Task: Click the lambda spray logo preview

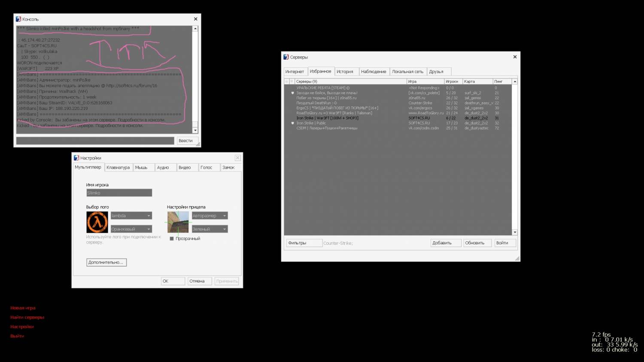Action: click(x=97, y=222)
